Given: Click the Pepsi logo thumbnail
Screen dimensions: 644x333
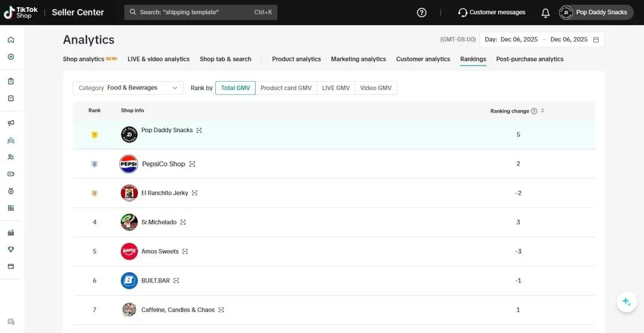Looking at the screenshot, I should [x=129, y=164].
